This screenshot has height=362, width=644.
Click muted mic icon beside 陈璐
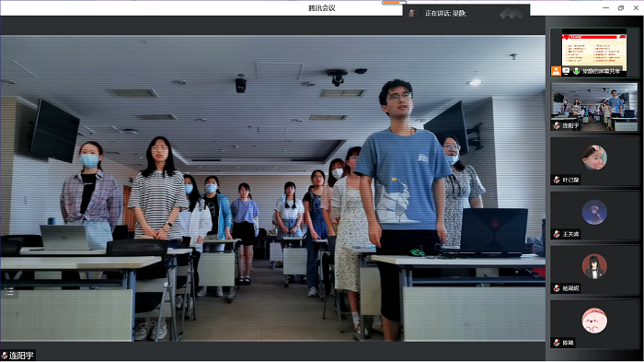(x=557, y=343)
